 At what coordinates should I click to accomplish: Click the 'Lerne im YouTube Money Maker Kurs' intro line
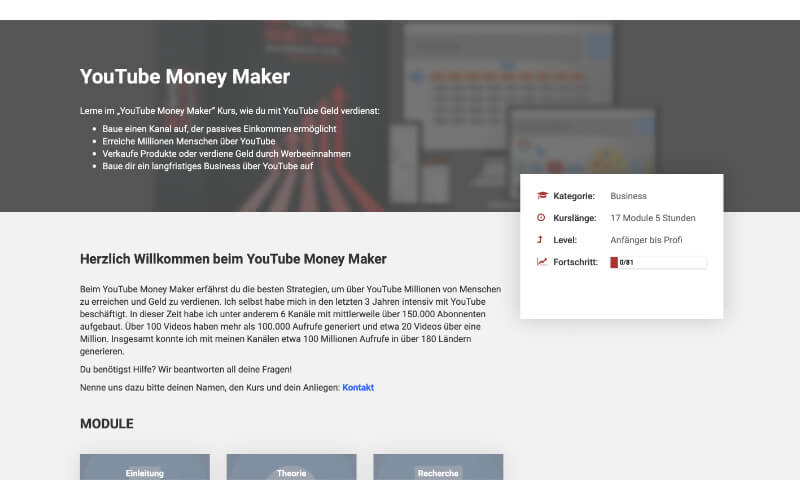click(230, 111)
